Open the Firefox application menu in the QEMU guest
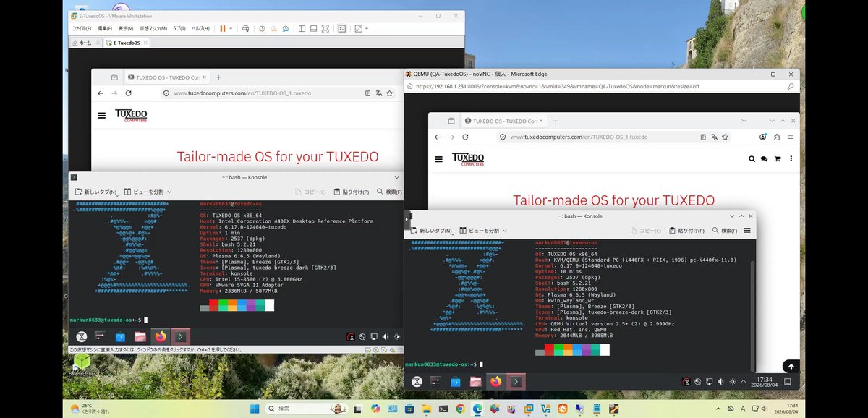 coord(791,137)
